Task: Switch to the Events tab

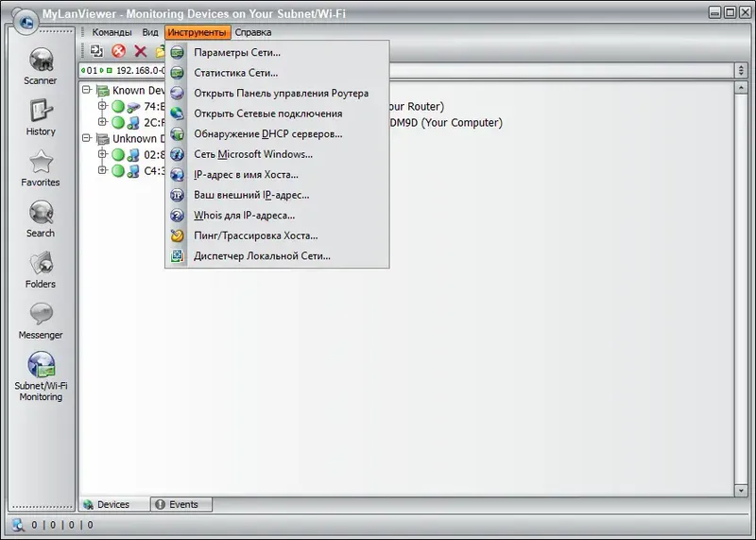Action: (x=181, y=504)
